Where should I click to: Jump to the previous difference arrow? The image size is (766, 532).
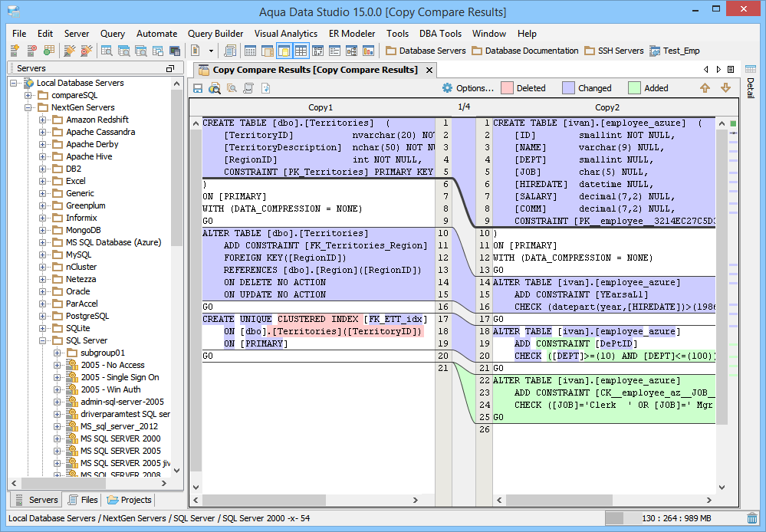(x=705, y=88)
